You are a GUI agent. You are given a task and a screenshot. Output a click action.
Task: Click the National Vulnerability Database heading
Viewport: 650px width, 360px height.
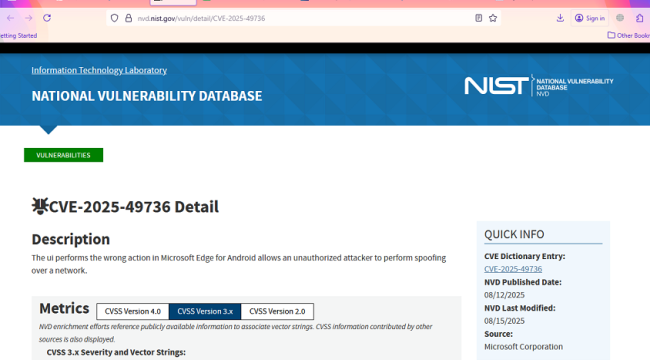pyautogui.click(x=147, y=96)
